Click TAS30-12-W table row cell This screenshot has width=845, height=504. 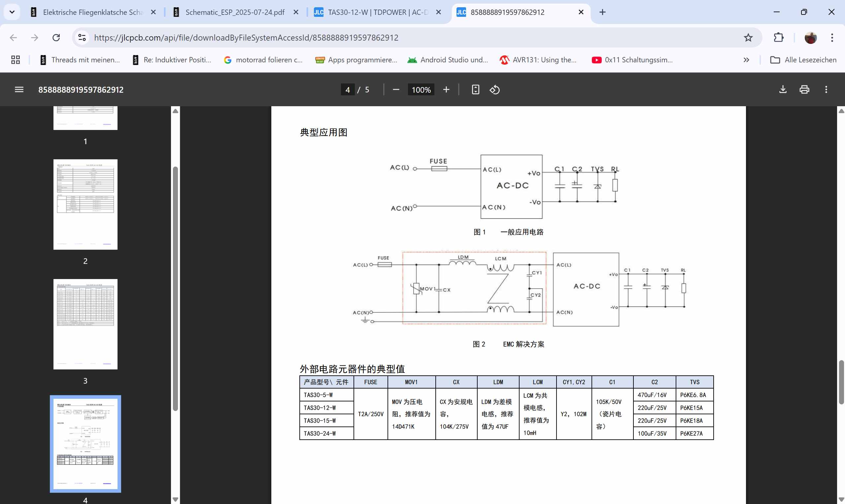[x=326, y=408]
